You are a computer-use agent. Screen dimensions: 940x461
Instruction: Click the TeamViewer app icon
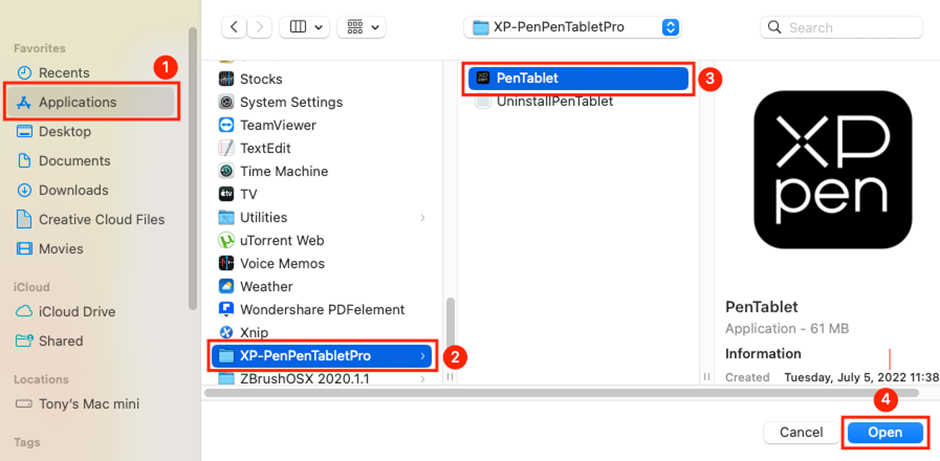click(x=226, y=125)
